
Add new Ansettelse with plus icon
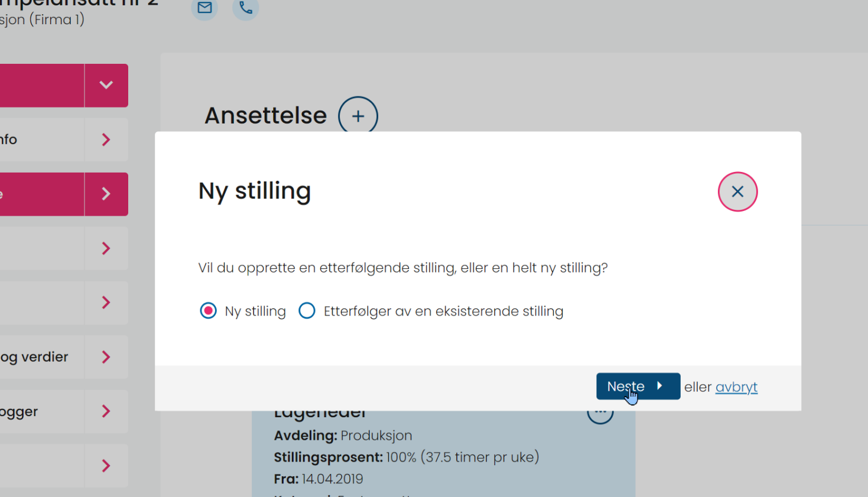pos(358,116)
